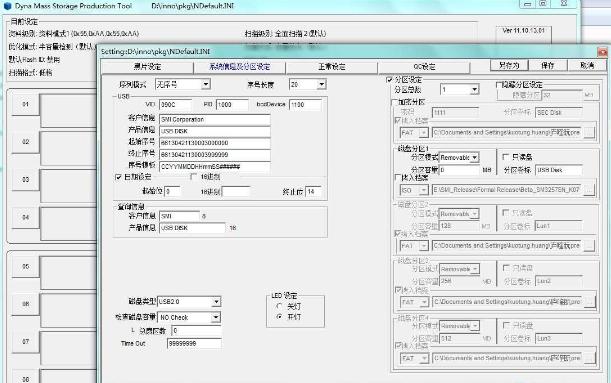Enable 只读盘 checkbox in 磁盘分区1

506,157
